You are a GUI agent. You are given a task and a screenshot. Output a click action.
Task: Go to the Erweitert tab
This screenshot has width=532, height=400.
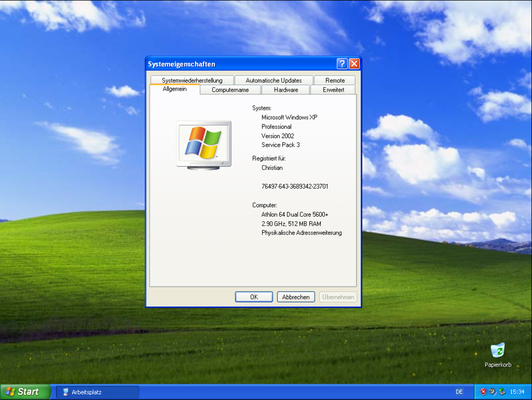tap(333, 90)
